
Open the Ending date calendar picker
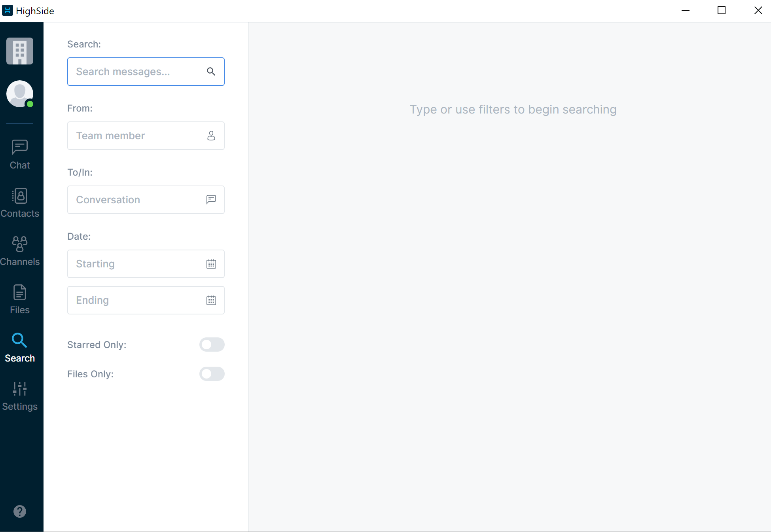click(210, 300)
